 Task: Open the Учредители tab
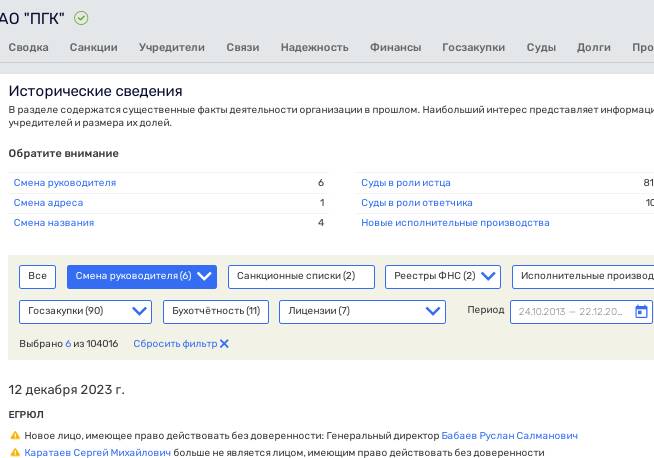pyautogui.click(x=172, y=47)
